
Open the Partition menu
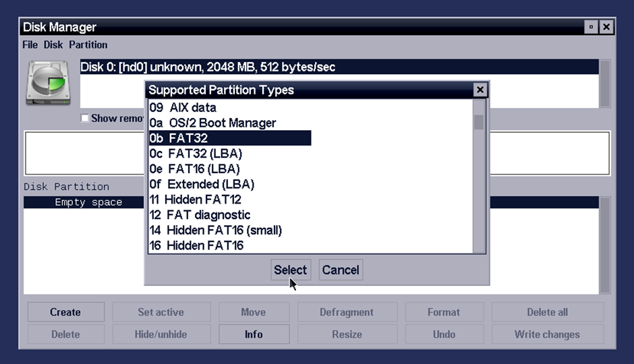pyautogui.click(x=88, y=44)
